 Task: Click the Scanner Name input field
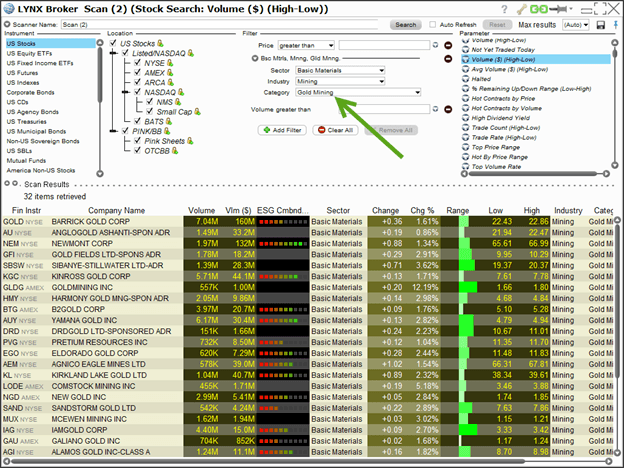219,25
